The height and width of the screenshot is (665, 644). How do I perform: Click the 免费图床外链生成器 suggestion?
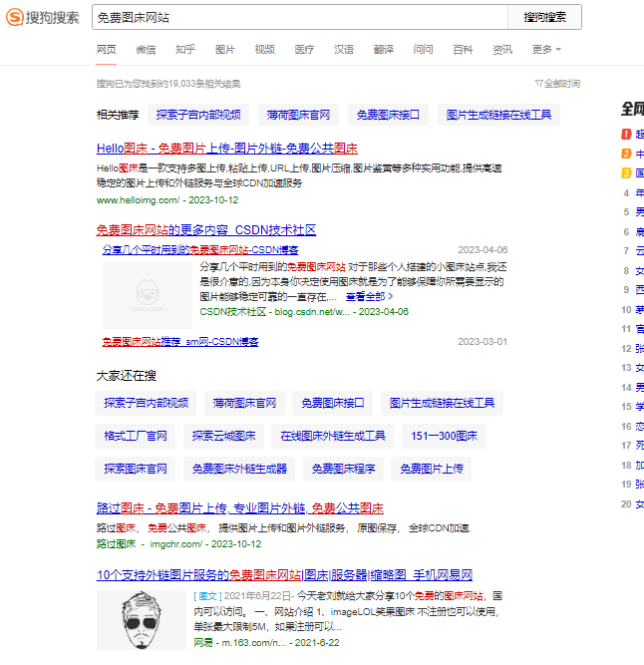239,469
